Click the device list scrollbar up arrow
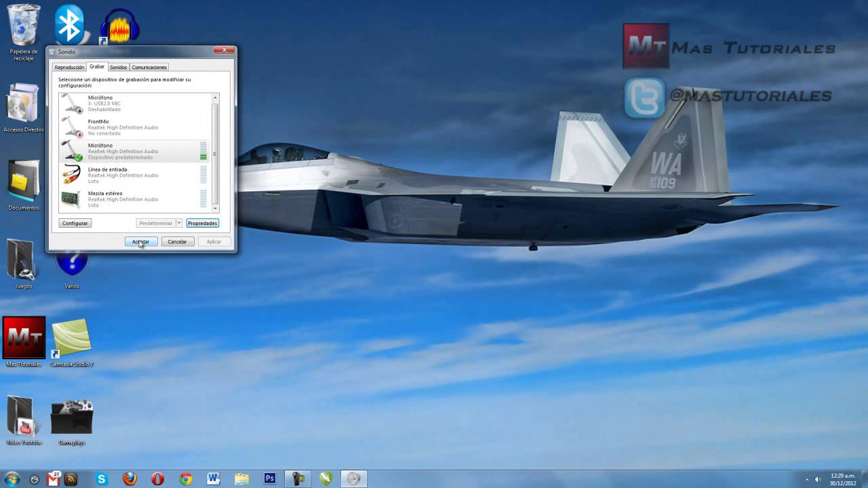 click(x=215, y=98)
